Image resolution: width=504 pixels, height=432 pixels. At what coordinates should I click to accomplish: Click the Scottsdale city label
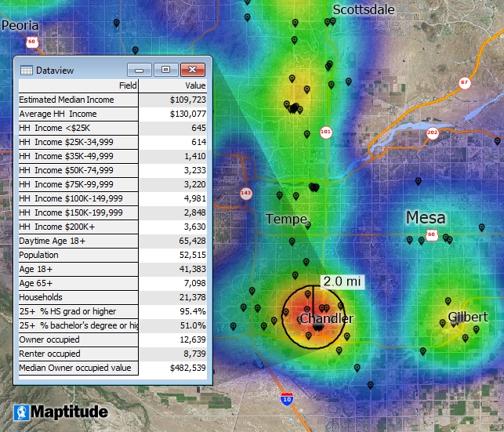364,9
